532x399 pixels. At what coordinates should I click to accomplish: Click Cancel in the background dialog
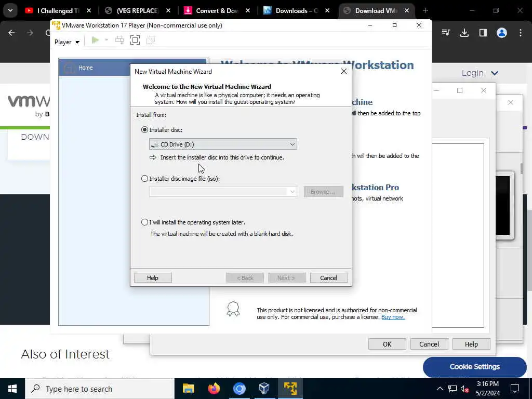tap(429, 344)
